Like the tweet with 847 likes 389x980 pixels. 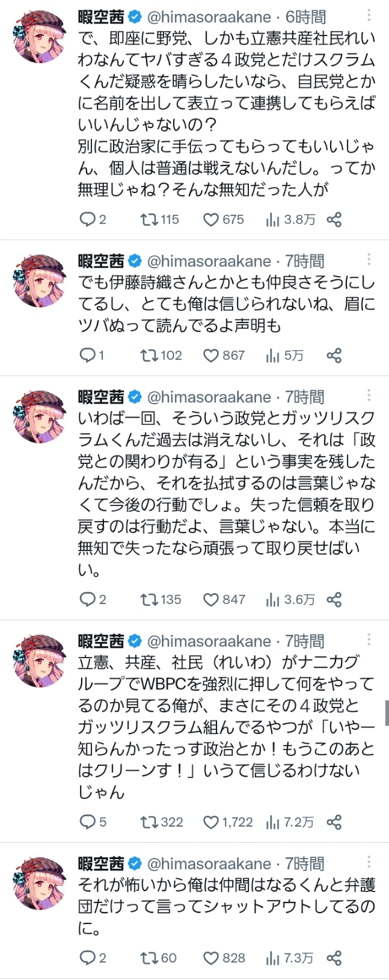210,599
